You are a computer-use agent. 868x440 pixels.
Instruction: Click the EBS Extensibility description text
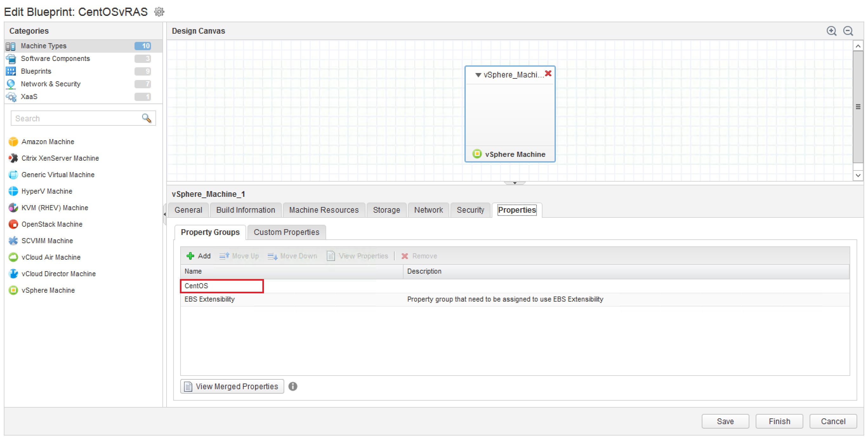(505, 299)
